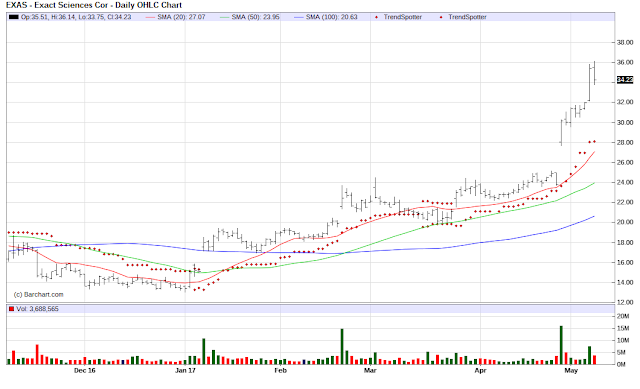The image size is (640, 389).
Task: Click the 5M volume axis label
Action: (x=621, y=352)
